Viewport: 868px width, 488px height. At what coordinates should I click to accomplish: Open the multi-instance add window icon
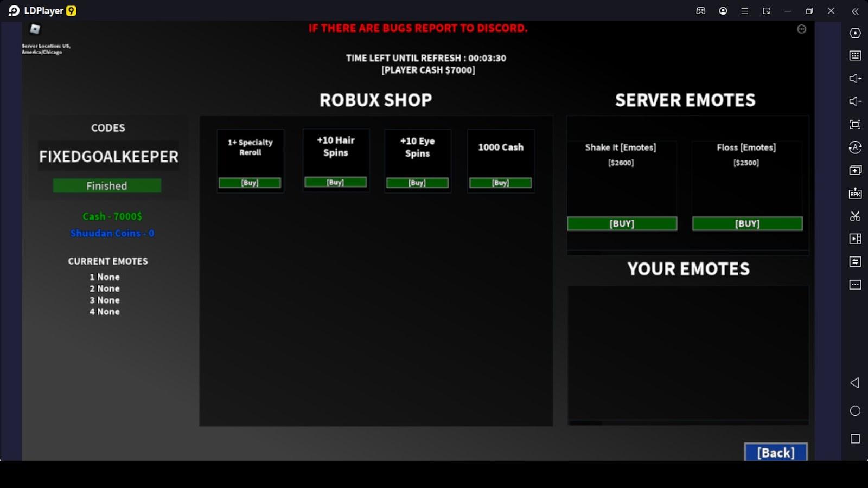[855, 170]
